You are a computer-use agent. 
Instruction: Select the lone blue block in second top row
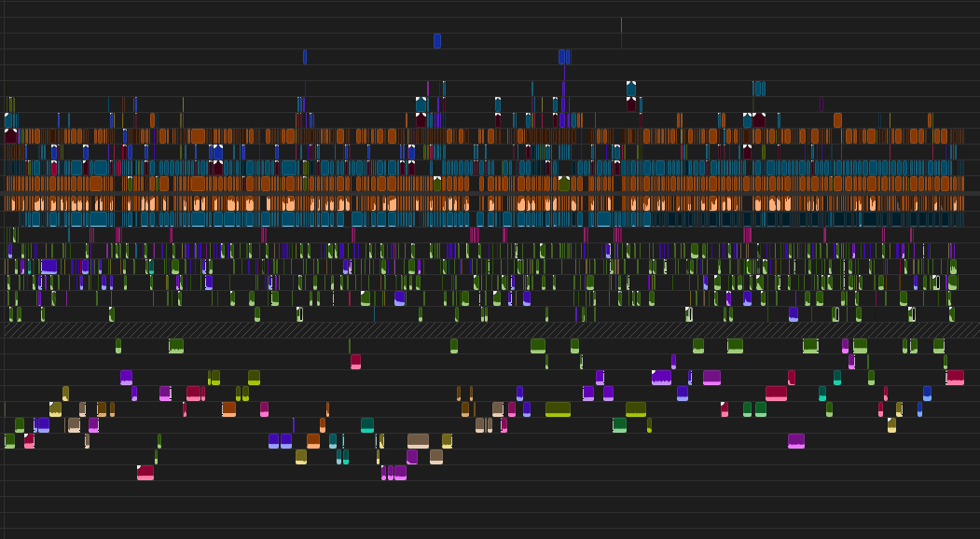pos(437,41)
